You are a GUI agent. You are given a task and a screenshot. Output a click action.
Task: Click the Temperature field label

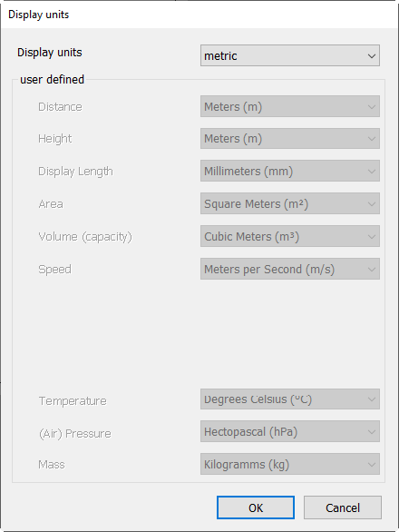[73, 400]
